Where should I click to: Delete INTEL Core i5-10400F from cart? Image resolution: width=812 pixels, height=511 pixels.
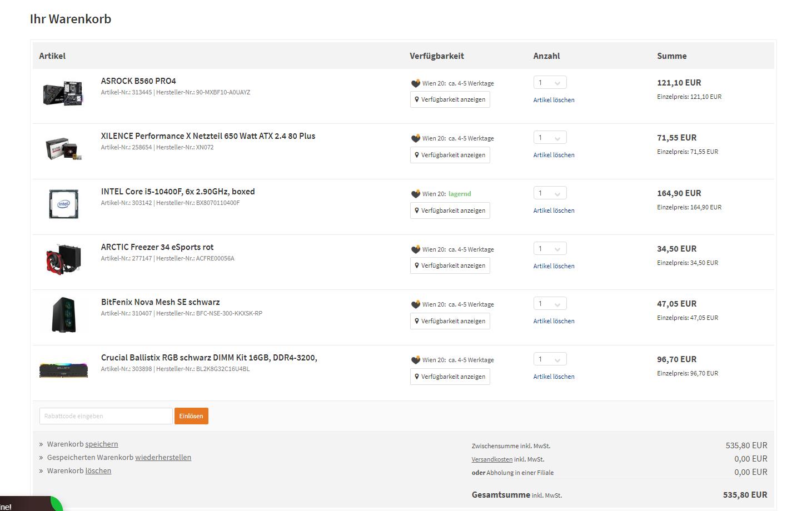click(x=554, y=211)
